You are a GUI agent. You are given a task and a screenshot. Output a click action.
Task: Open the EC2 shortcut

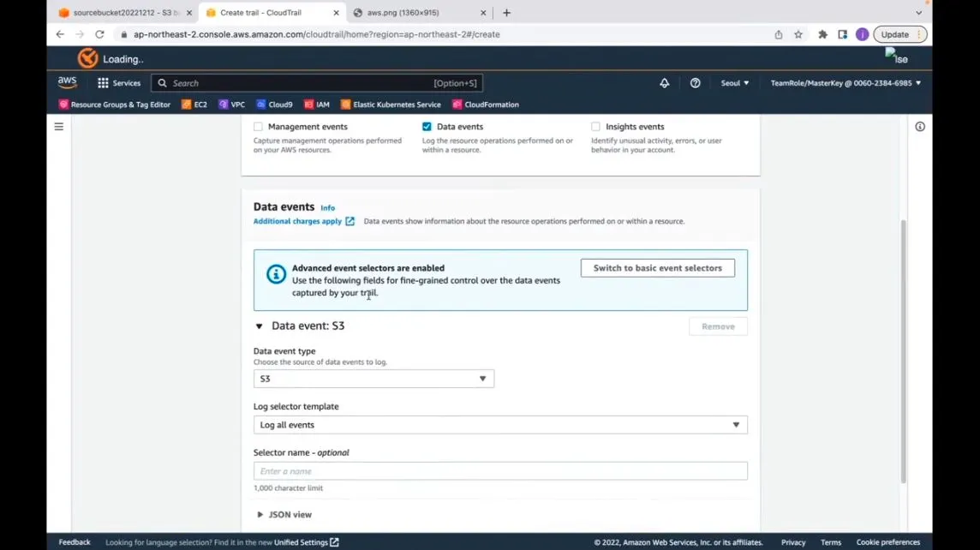click(194, 105)
